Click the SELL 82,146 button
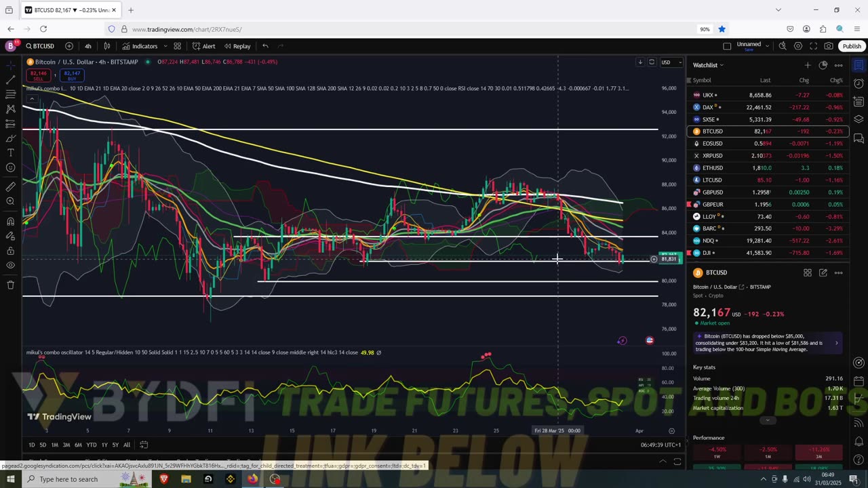Screen dimensions: 868x488 click(39, 75)
